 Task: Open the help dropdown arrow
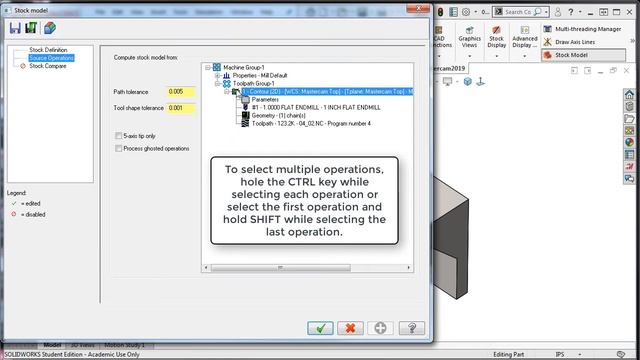(x=580, y=12)
